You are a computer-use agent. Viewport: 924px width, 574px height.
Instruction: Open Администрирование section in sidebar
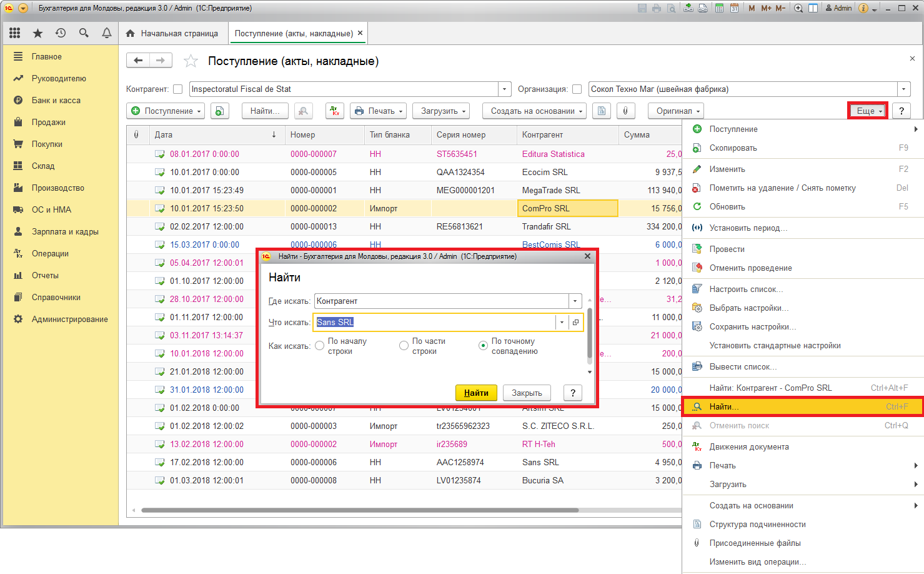point(70,319)
